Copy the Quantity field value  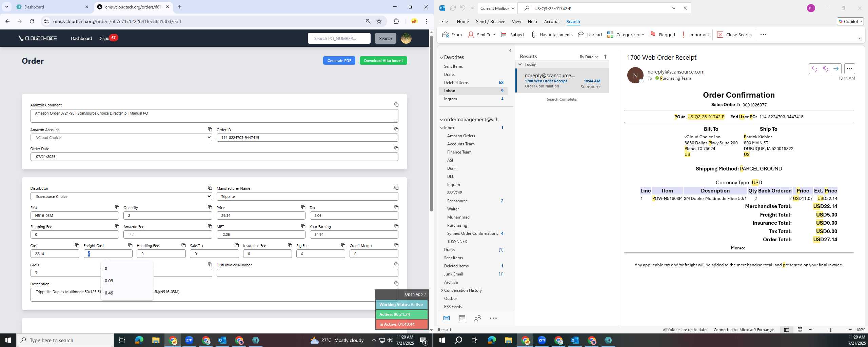tap(210, 207)
